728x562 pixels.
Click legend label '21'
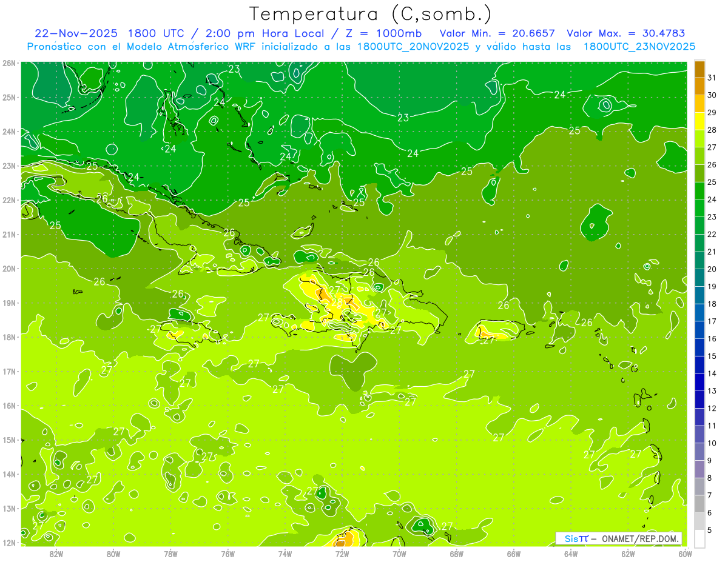(x=712, y=252)
